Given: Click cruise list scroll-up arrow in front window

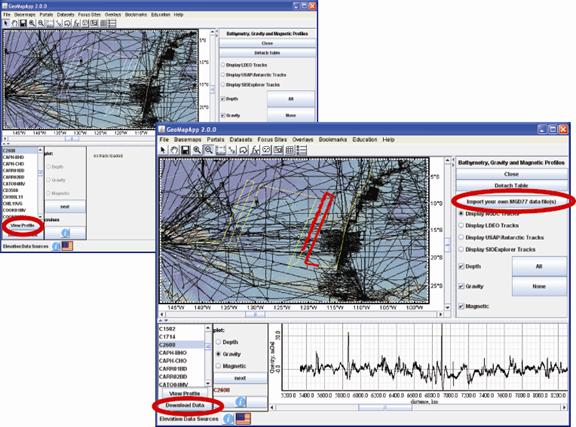Looking at the screenshot, I should coord(208,328).
